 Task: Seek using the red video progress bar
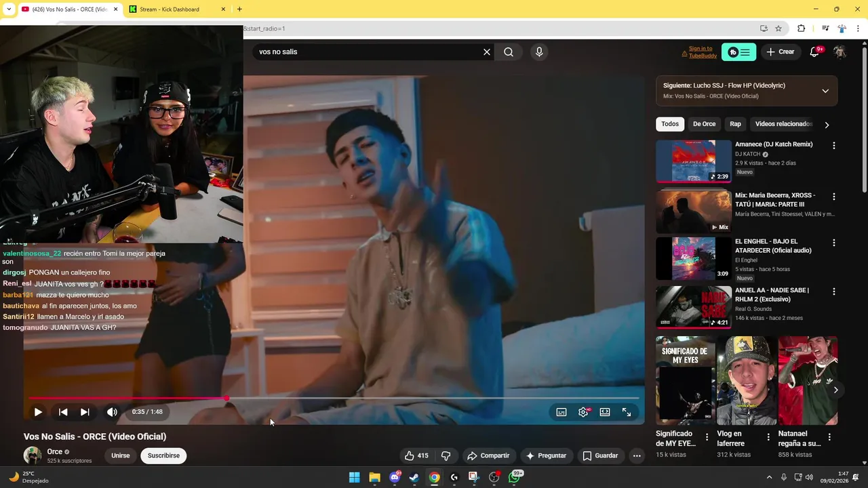tap(334, 399)
